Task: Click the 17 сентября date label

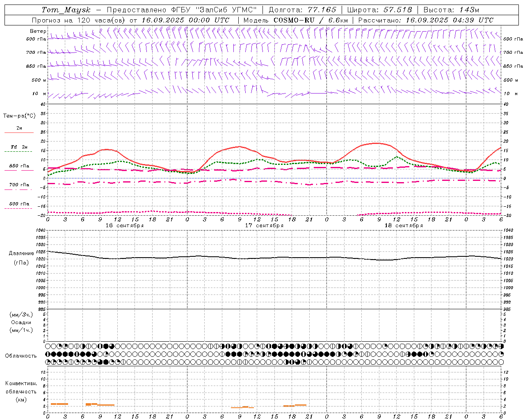Action: coord(264,226)
